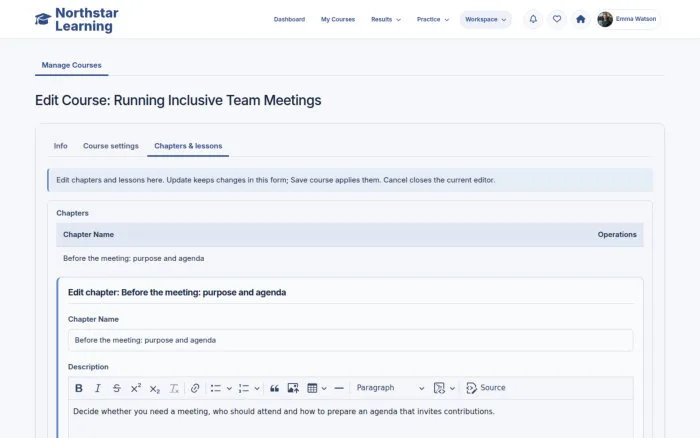Open the Paragraph heading style dropdown
The height and width of the screenshot is (438, 700).
(x=390, y=388)
